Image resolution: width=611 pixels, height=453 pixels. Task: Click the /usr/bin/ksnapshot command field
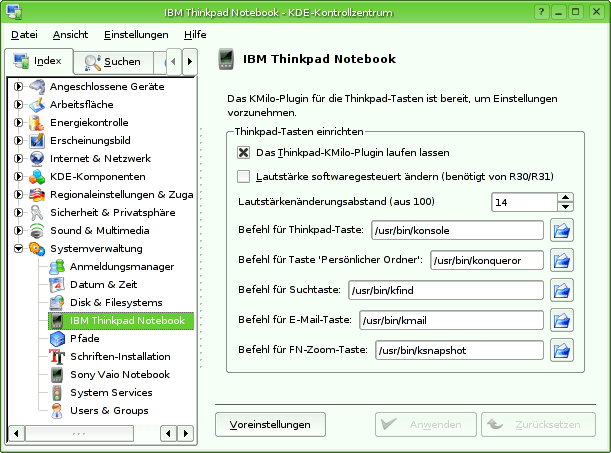click(x=459, y=350)
